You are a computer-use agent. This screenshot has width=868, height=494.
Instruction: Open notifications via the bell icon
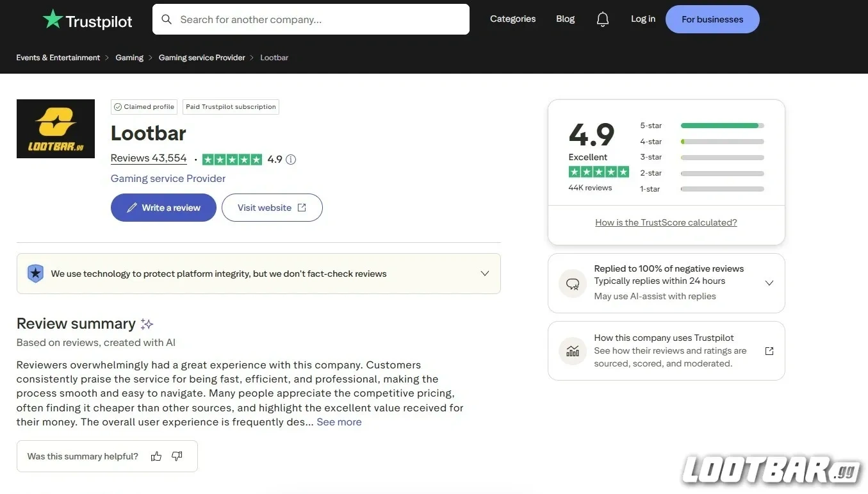tap(602, 19)
